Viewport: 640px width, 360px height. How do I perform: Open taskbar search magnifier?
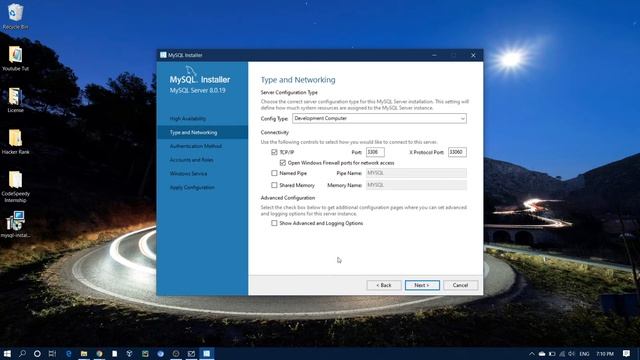[22, 353]
